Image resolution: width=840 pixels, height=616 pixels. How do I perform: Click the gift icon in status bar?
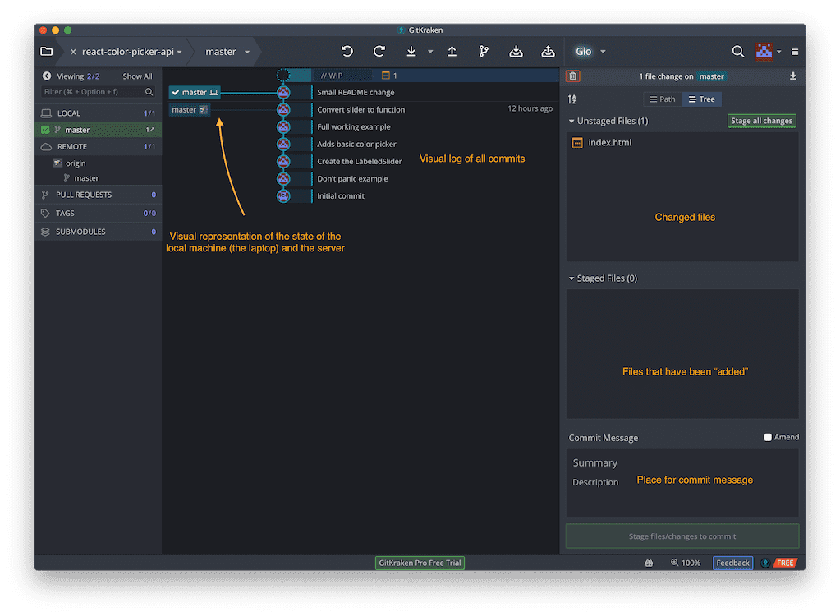point(649,563)
